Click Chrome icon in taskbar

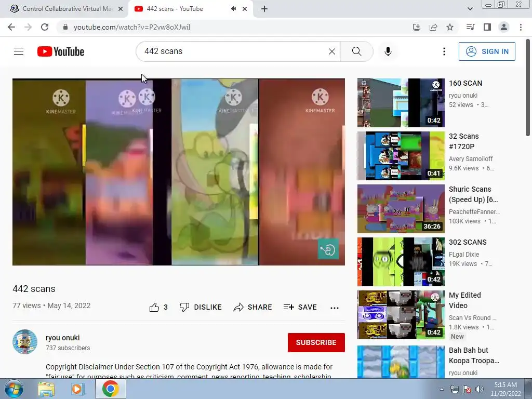(110, 389)
